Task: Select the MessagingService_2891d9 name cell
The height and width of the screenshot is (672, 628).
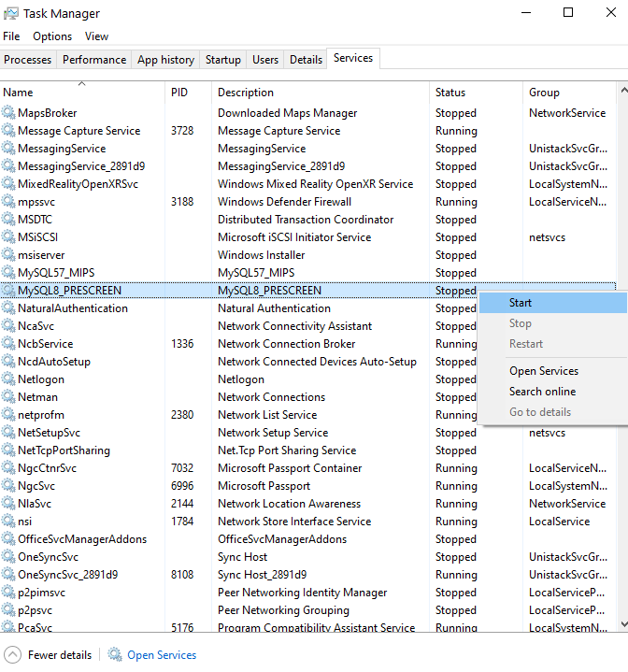Action: coord(81,165)
